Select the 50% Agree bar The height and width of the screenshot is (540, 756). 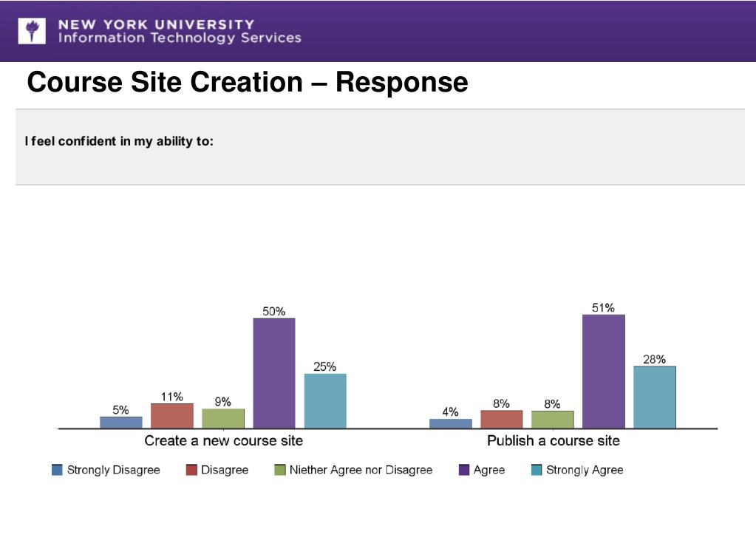pos(274,373)
